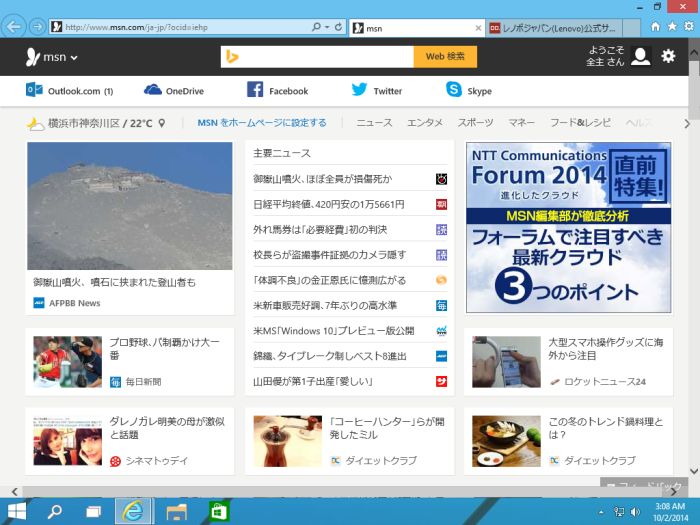
Task: Select the ニュース navigation menu item
Action: click(374, 123)
